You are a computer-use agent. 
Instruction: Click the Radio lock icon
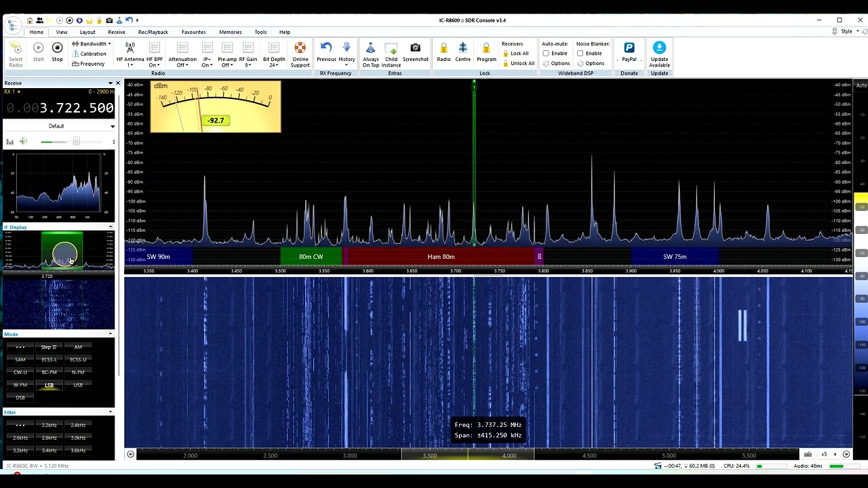(x=443, y=52)
